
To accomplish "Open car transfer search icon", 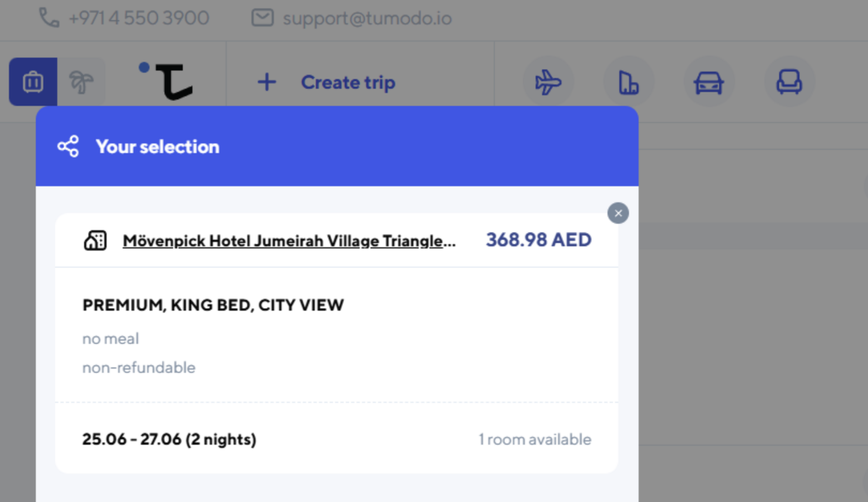I will [x=708, y=82].
